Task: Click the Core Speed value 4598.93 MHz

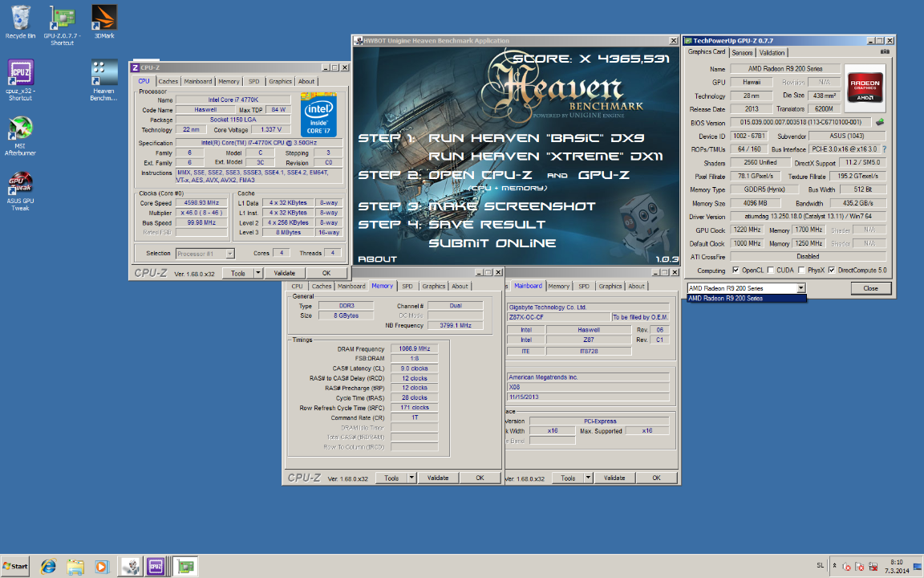Action: coord(201,203)
